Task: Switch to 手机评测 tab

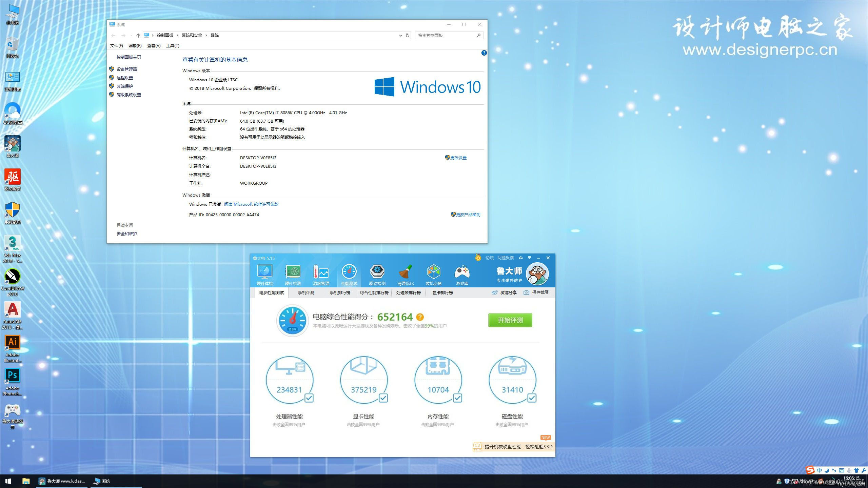Action: coord(306,292)
